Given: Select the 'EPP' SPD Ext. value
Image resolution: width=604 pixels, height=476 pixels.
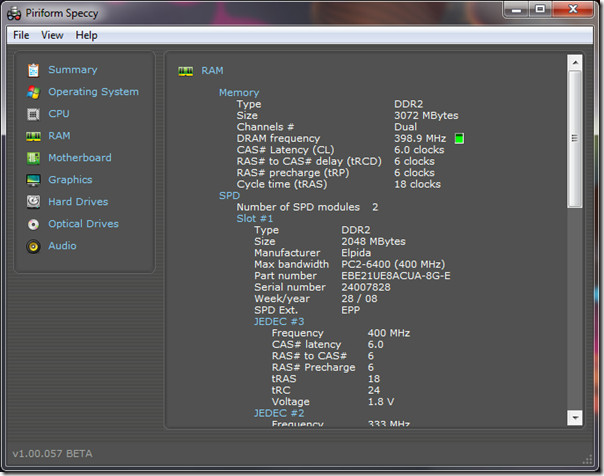Looking at the screenshot, I should coord(351,310).
